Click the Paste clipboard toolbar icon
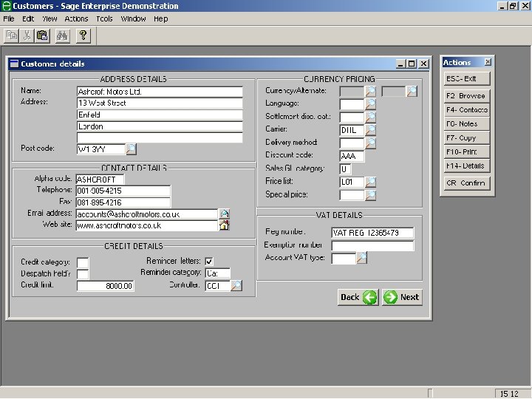The width and height of the screenshot is (532, 399). pos(42,35)
